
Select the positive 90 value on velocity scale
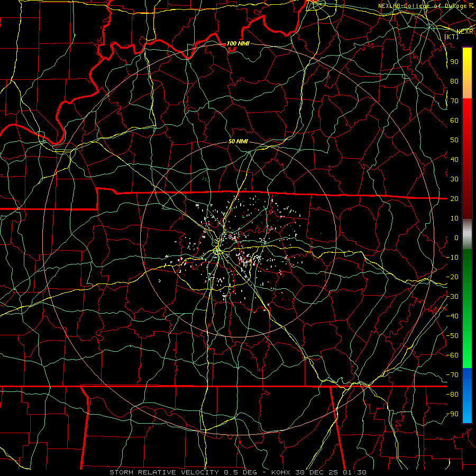pos(454,62)
